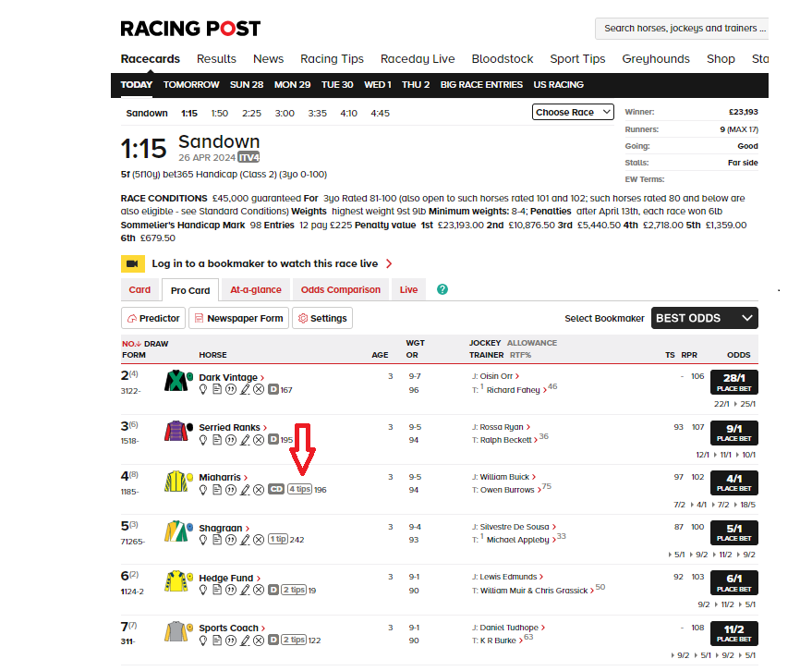The image size is (812, 671).
Task: Click the CD badge for Miaharris
Action: [276, 489]
